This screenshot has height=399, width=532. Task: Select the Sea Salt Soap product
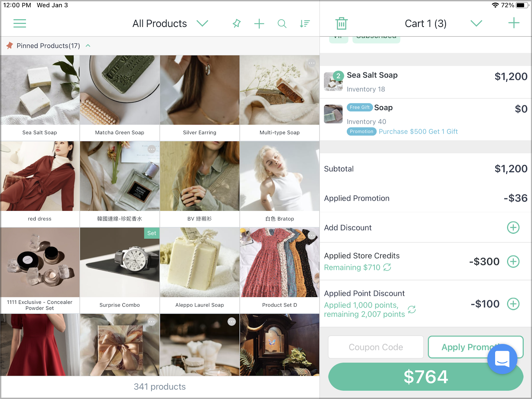click(40, 98)
